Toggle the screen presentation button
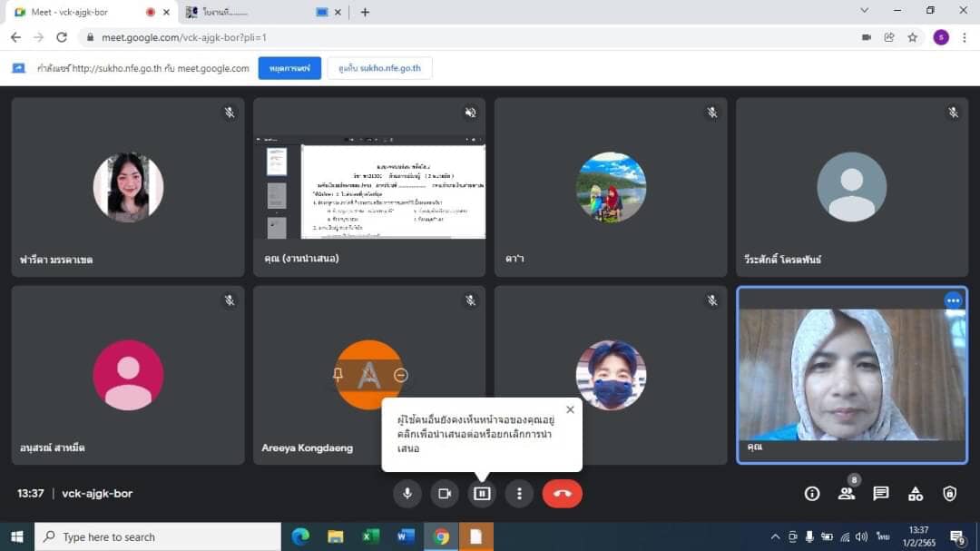This screenshot has height=551, width=980. [482, 494]
